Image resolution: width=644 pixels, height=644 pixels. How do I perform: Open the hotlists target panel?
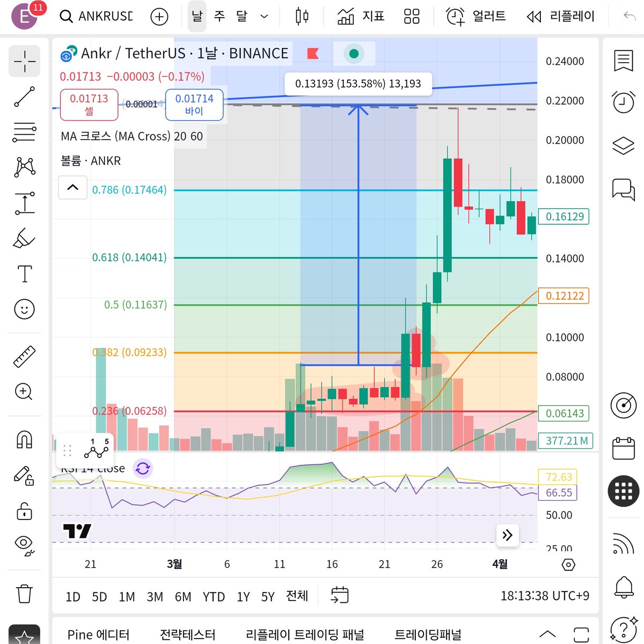pyautogui.click(x=623, y=406)
